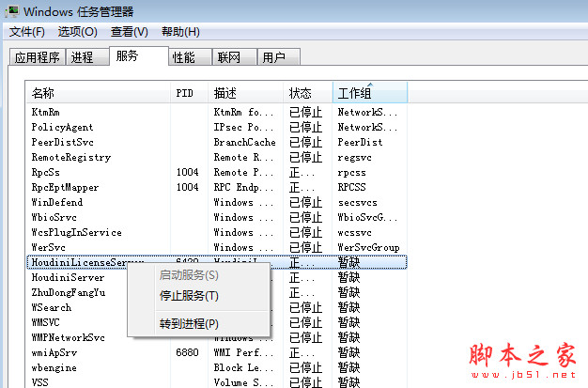Screen dimensions: 588x388
Task: Click the rpcss work group cell
Action: pos(351,173)
